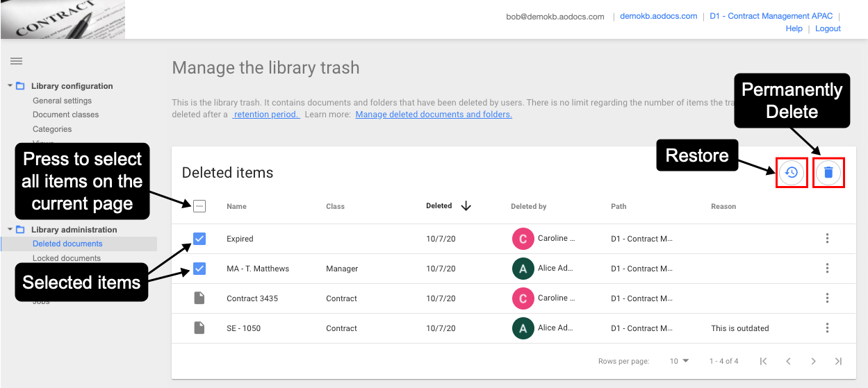
Task: Open the more options menu for Contract 3435
Action: (x=827, y=298)
